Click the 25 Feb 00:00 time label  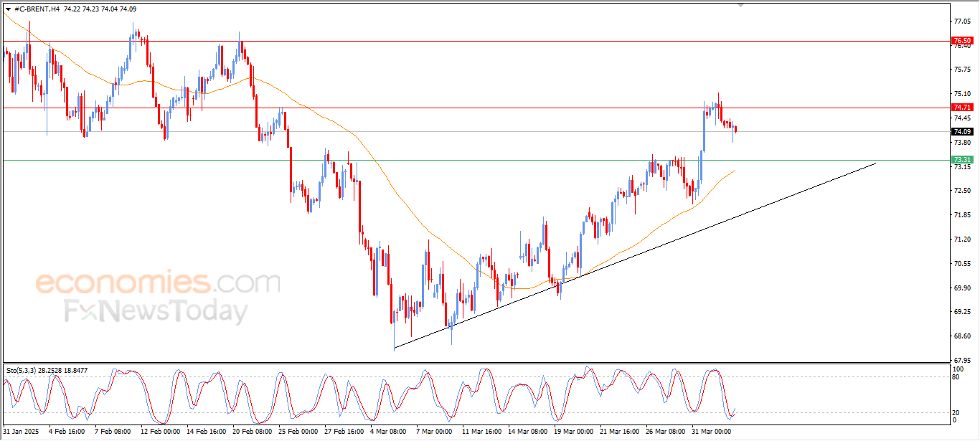click(297, 432)
